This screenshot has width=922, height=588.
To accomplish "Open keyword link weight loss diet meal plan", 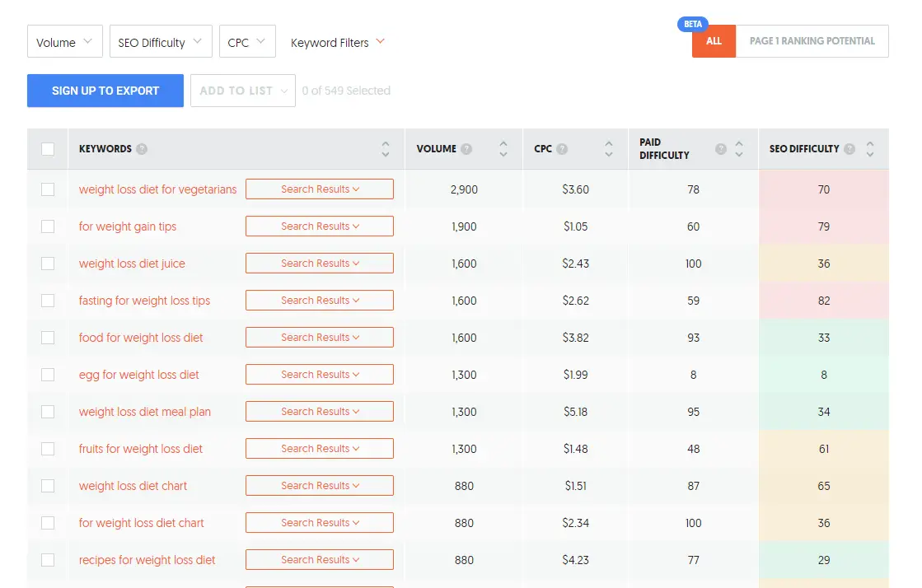I will (145, 412).
